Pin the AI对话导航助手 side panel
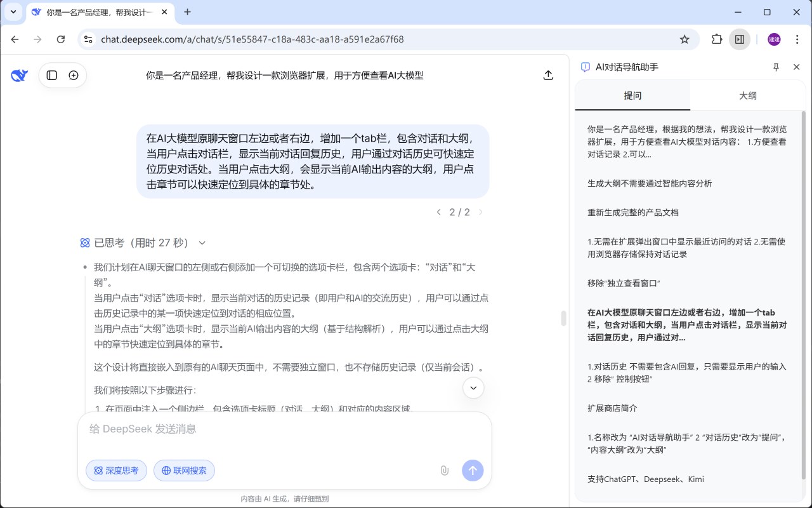This screenshot has width=812, height=508. tap(776, 67)
